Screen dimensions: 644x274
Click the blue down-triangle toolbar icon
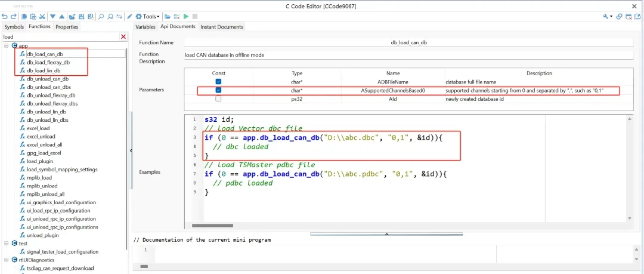pyautogui.click(x=52, y=17)
